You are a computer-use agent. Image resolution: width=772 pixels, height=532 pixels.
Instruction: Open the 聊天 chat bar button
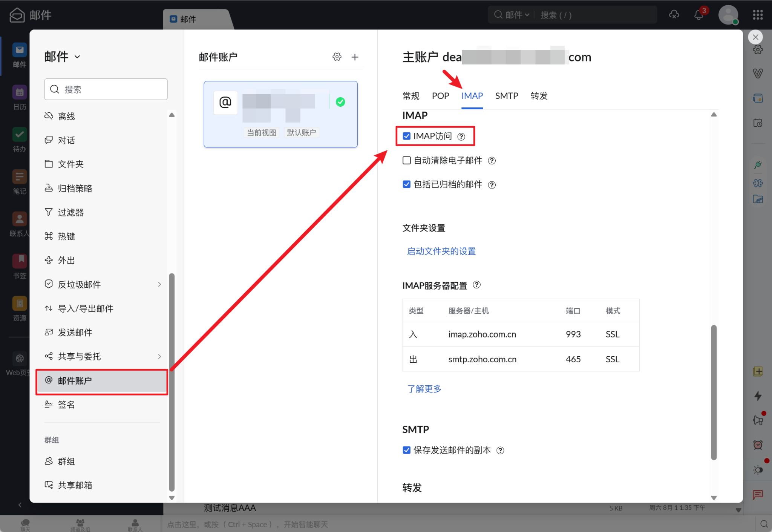pos(25,524)
